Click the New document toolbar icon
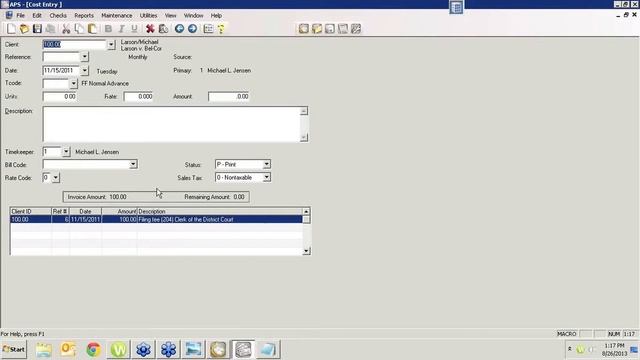Screen dimensions: 640x360 pyautogui.click(x=11, y=29)
